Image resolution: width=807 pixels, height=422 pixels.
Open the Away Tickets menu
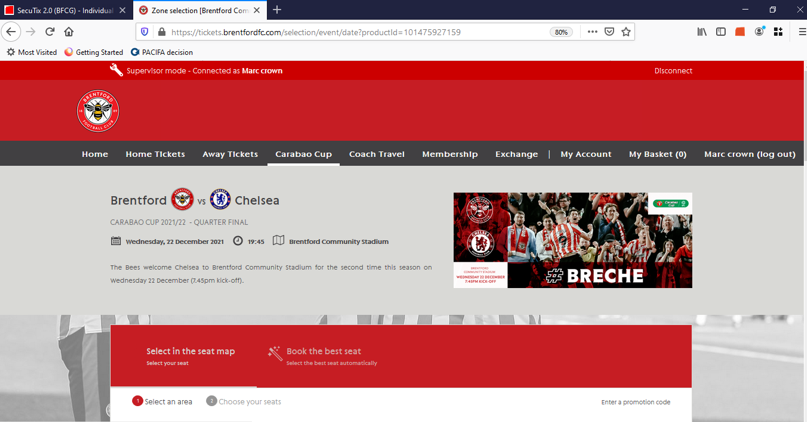(x=230, y=154)
